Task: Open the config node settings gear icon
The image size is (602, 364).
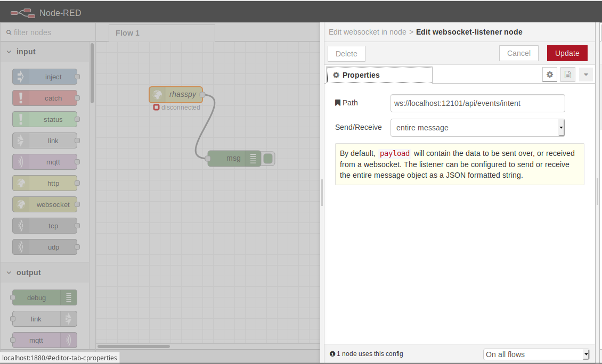Action: [550, 75]
